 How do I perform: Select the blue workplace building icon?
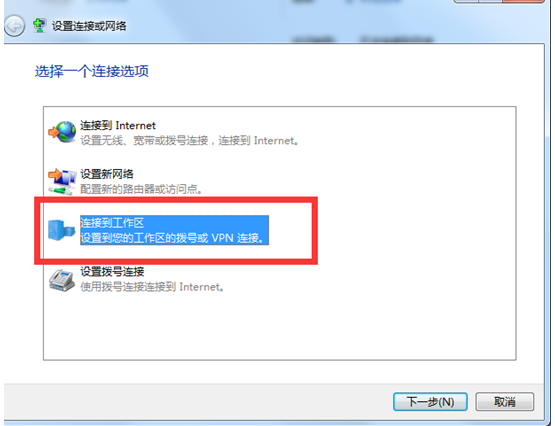click(62, 230)
